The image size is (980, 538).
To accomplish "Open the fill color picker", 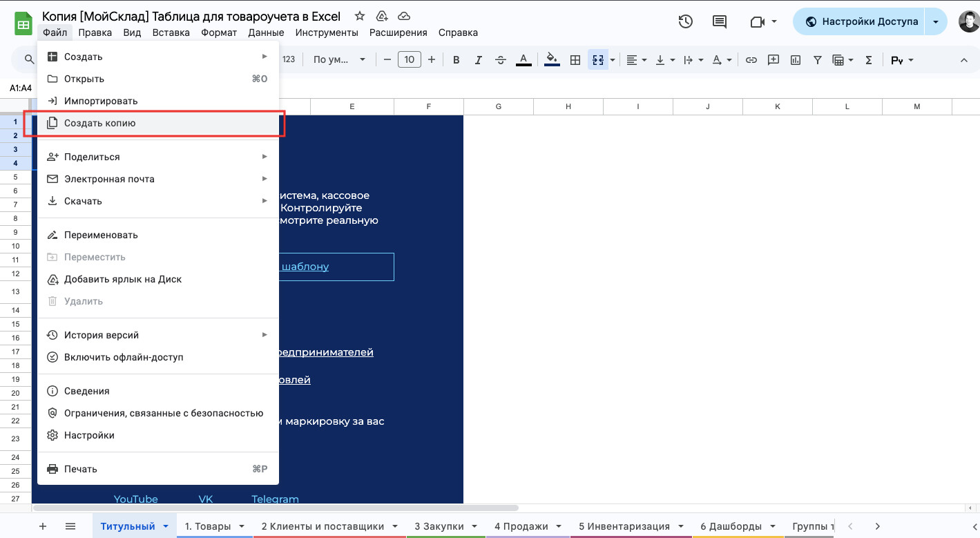I will point(552,60).
